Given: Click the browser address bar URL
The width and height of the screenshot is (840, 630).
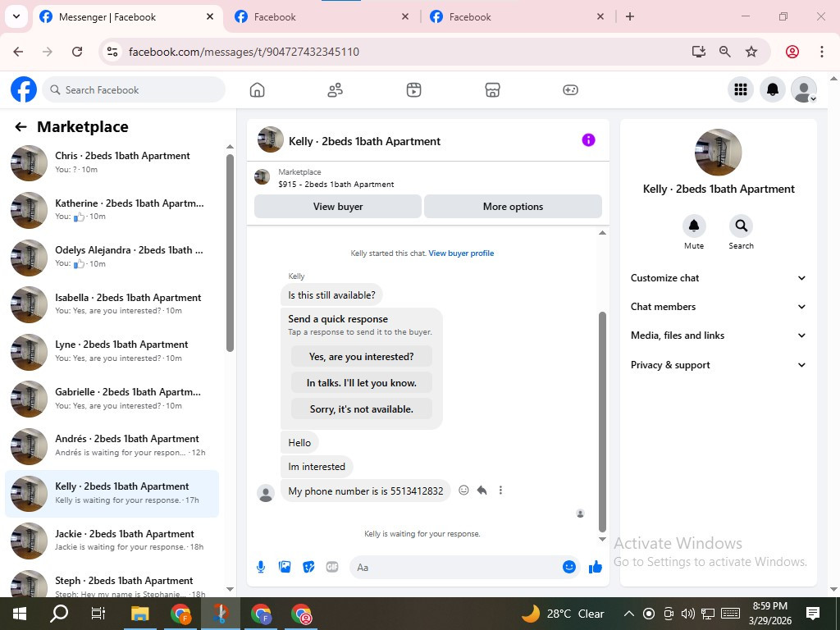Looking at the screenshot, I should tap(244, 52).
